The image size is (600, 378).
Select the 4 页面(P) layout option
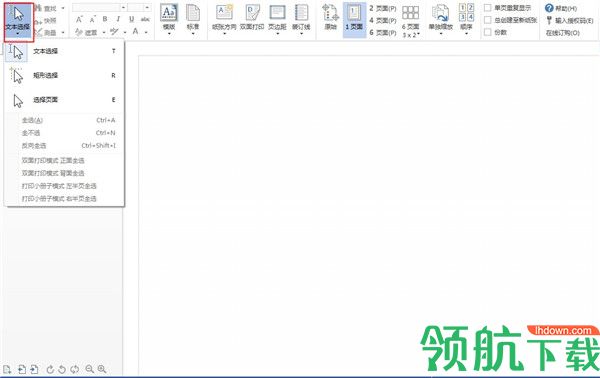(383, 20)
